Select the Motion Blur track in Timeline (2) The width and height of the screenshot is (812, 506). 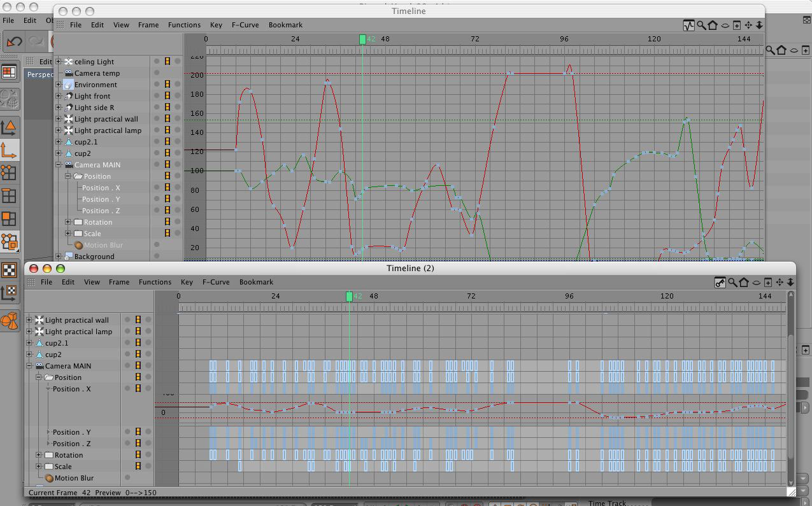(x=74, y=478)
